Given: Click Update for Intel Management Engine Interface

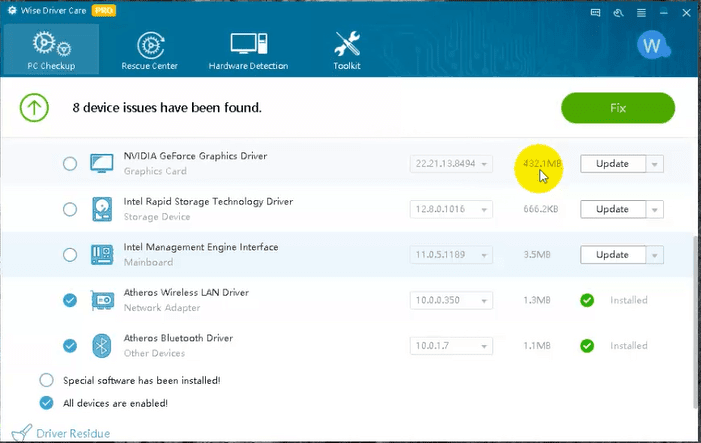Looking at the screenshot, I should click(x=612, y=255).
